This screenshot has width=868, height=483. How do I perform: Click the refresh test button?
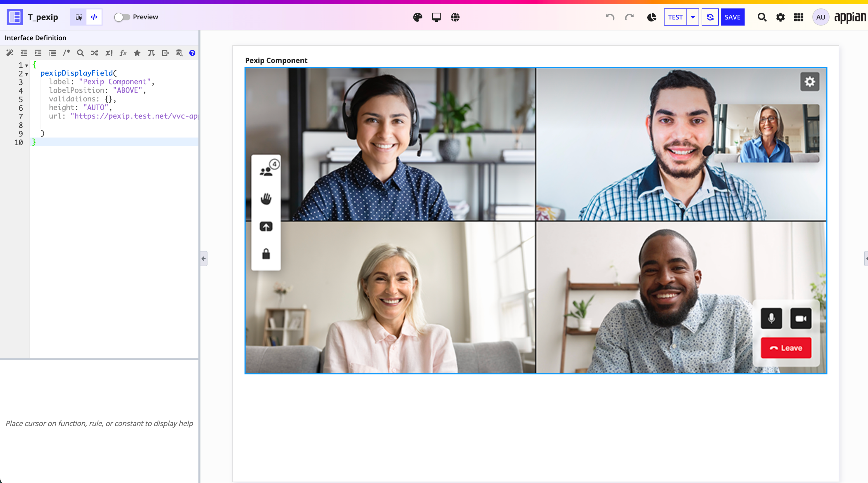point(710,17)
